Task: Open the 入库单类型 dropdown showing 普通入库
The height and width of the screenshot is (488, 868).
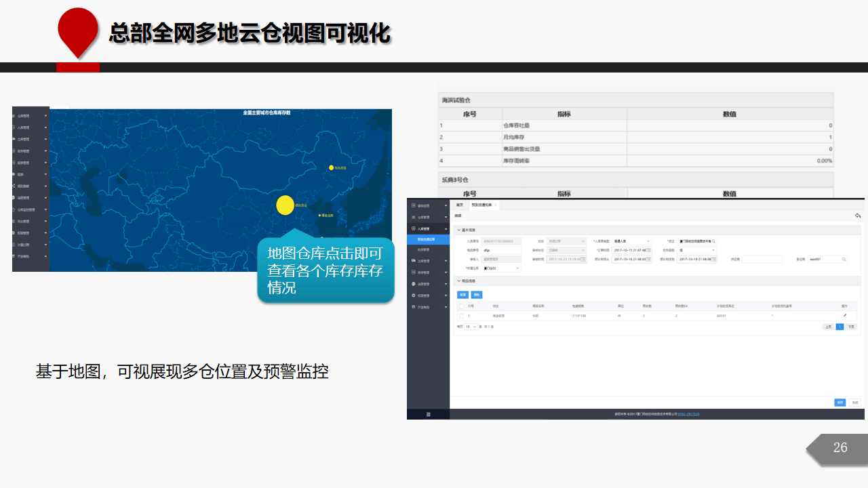Action: (632, 241)
